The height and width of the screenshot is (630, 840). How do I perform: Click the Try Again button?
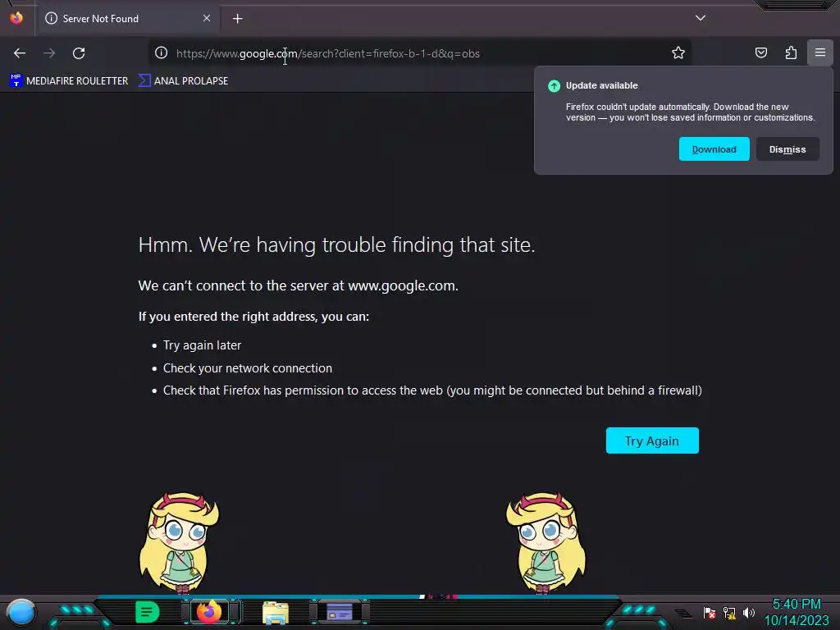click(652, 441)
